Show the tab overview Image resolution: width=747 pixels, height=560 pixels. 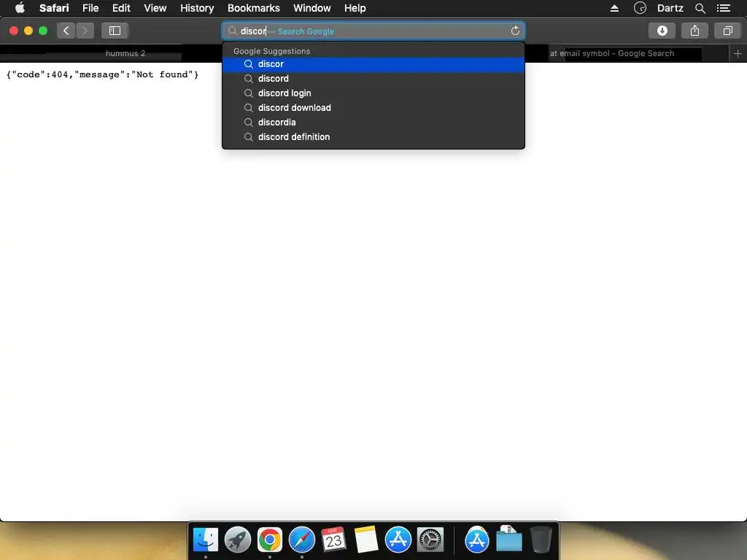(x=727, y=31)
